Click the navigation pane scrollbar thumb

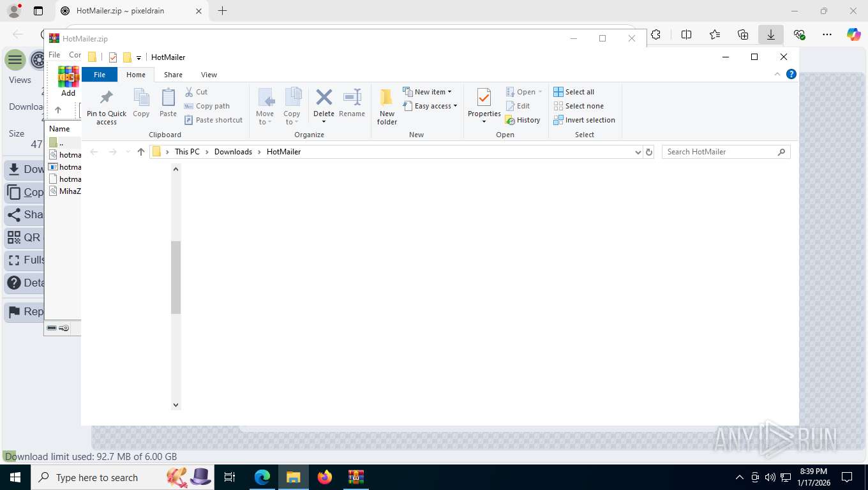coord(176,278)
